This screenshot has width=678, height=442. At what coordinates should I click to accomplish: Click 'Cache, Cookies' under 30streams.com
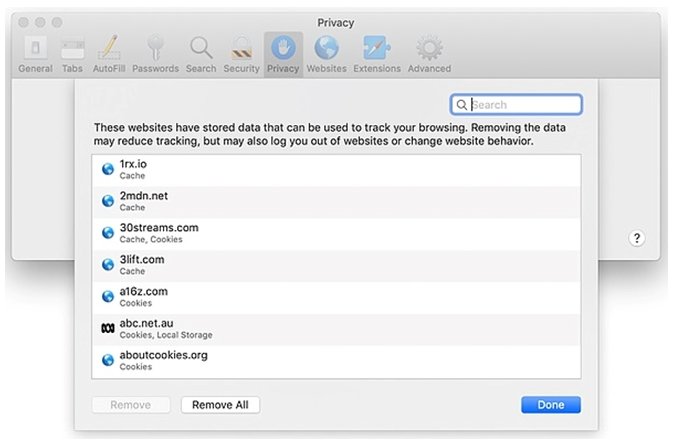(151, 240)
